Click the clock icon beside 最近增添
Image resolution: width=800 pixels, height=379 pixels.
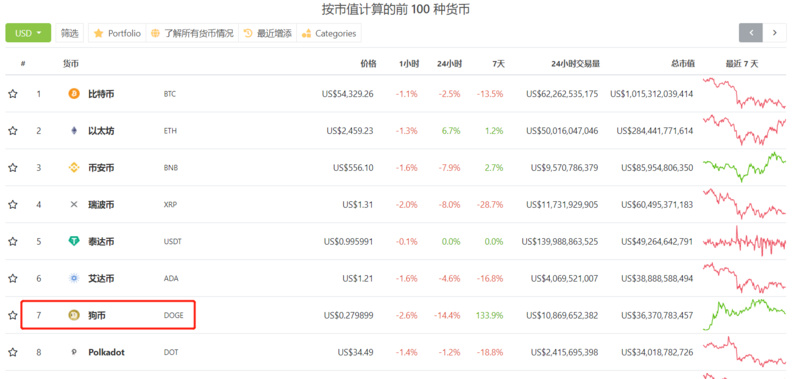click(x=248, y=33)
